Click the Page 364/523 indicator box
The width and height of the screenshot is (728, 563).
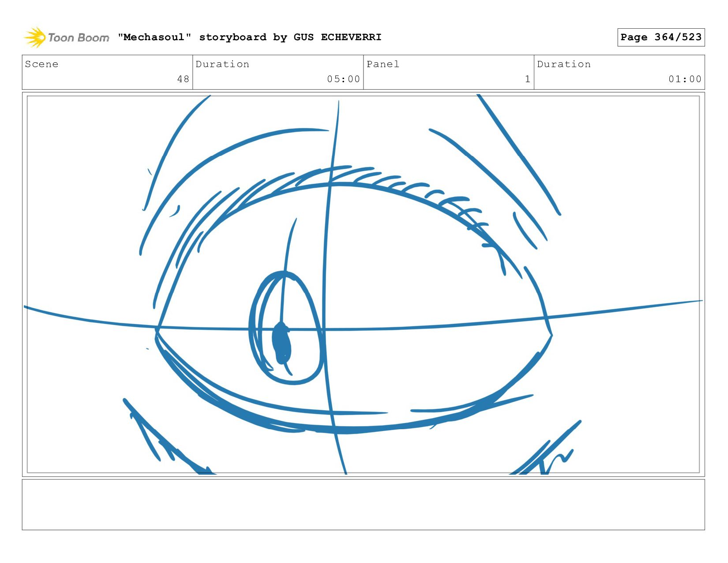point(661,37)
